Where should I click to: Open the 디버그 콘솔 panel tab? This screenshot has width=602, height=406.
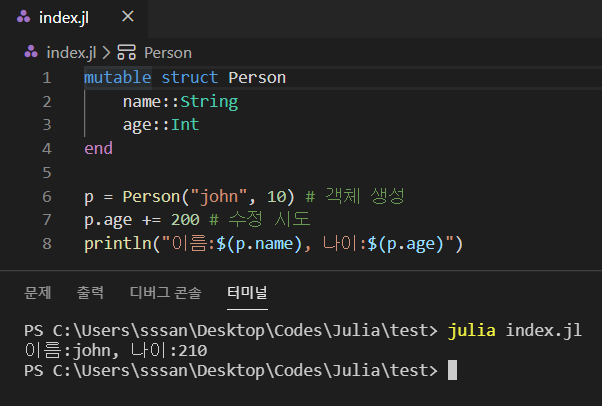165,293
